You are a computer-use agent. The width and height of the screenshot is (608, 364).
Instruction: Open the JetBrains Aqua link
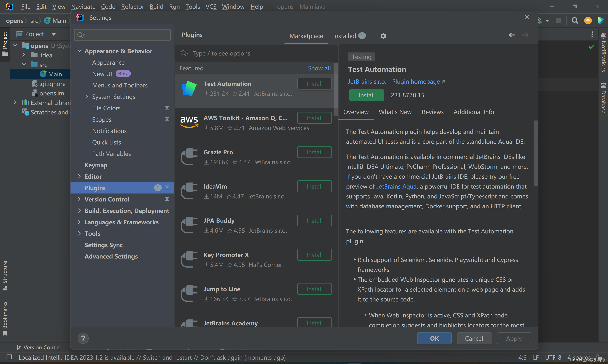pos(396,186)
